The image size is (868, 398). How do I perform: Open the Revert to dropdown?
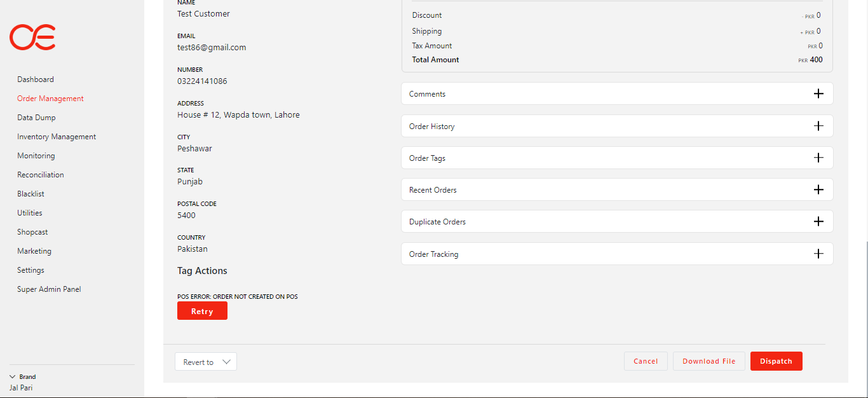[205, 362]
